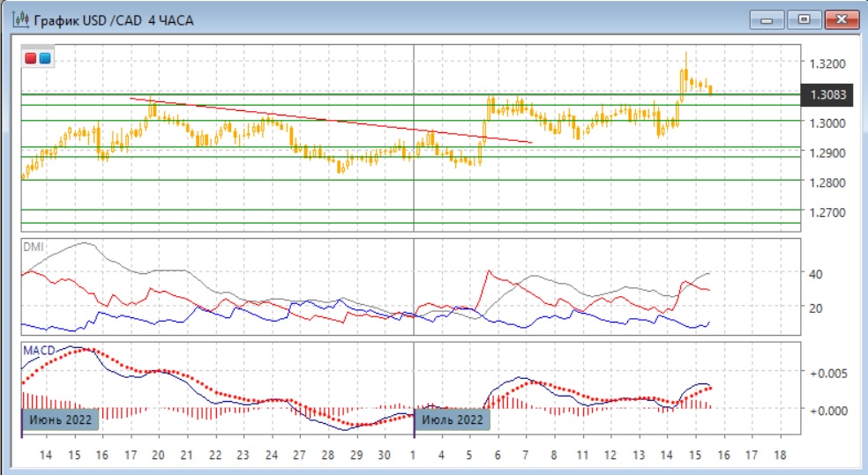Viewport: 868px width, 475px height.
Task: Maximize the USD/CAD chart window
Action: (804, 20)
